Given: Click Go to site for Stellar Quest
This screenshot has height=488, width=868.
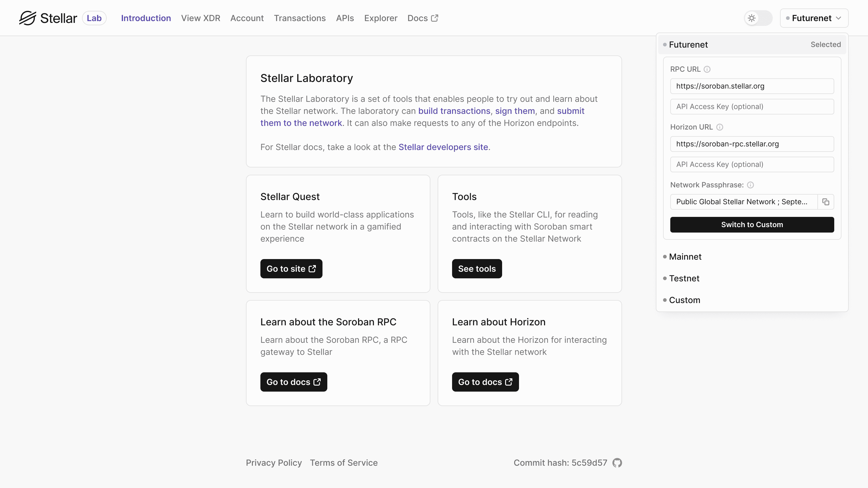Looking at the screenshot, I should tap(291, 269).
